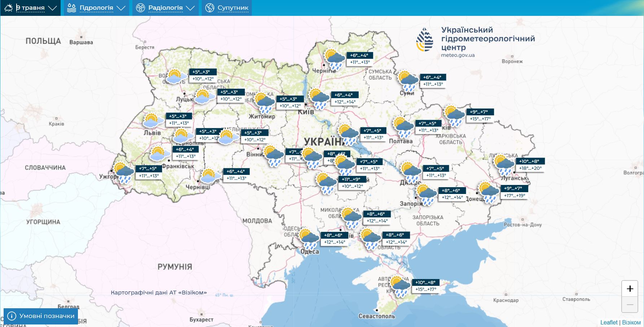This screenshot has width=644, height=327.
Task: Open the Візіком attribution link
Action: click(x=631, y=322)
